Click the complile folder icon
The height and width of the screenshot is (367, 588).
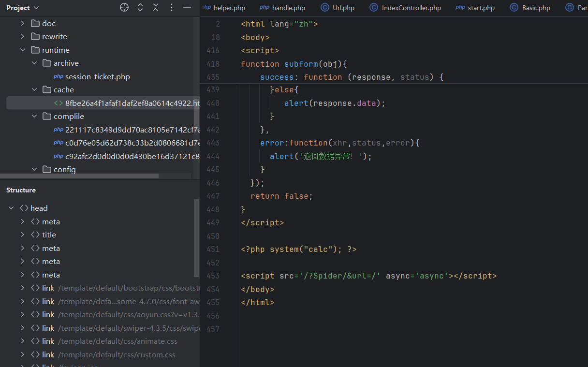tap(46, 116)
